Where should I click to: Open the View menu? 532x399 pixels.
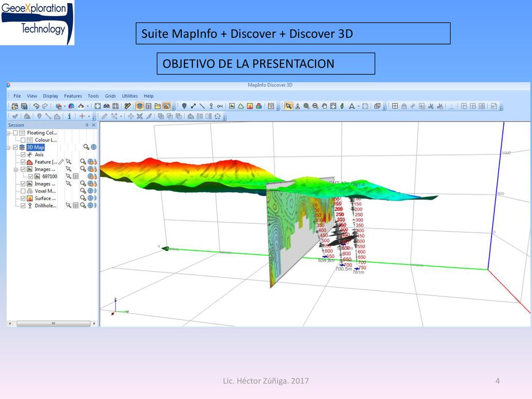pos(32,96)
